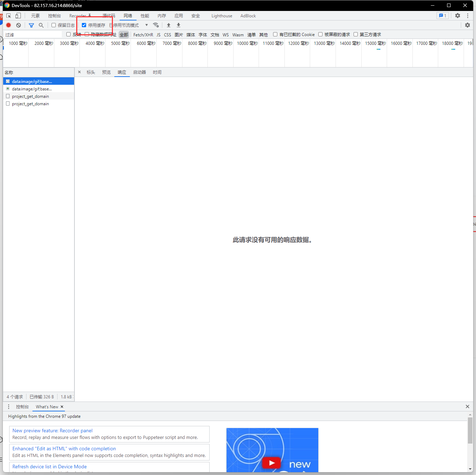Uncheck Disable cache (停用缓存)
This screenshot has width=476, height=475.
click(84, 25)
